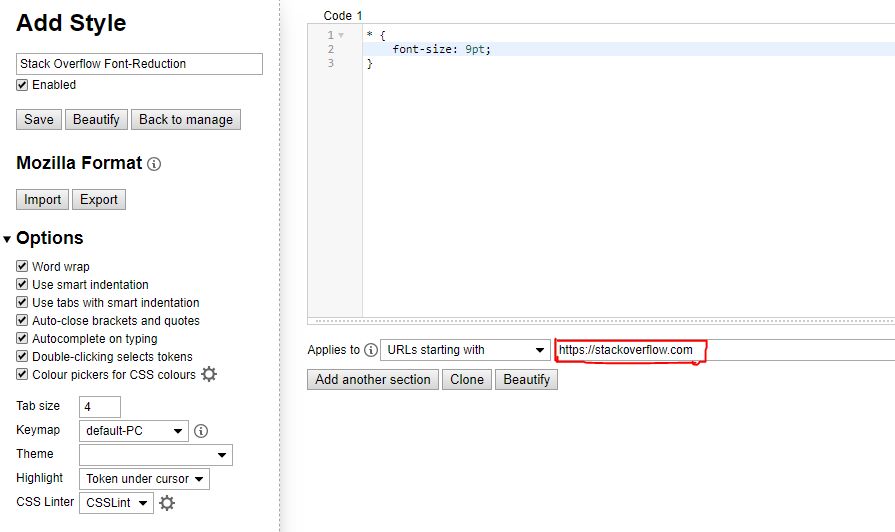Collapse the Options section
895x532 pixels.
pos(7,239)
